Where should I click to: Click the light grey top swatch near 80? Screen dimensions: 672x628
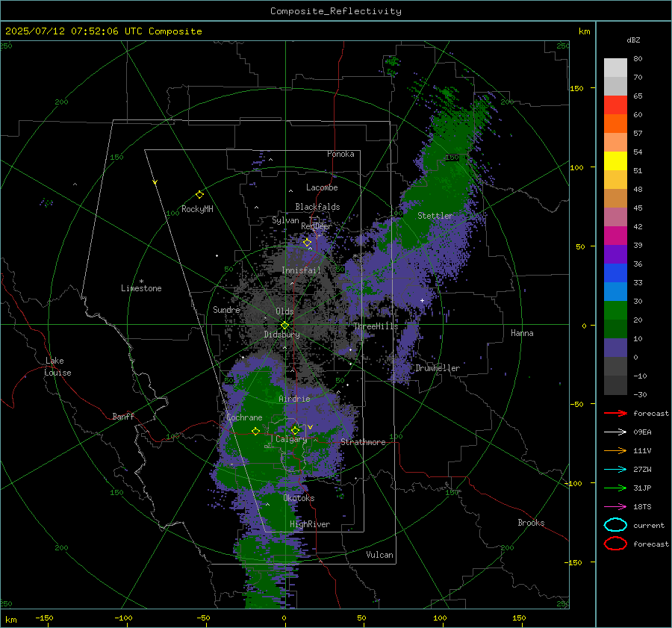(615, 67)
